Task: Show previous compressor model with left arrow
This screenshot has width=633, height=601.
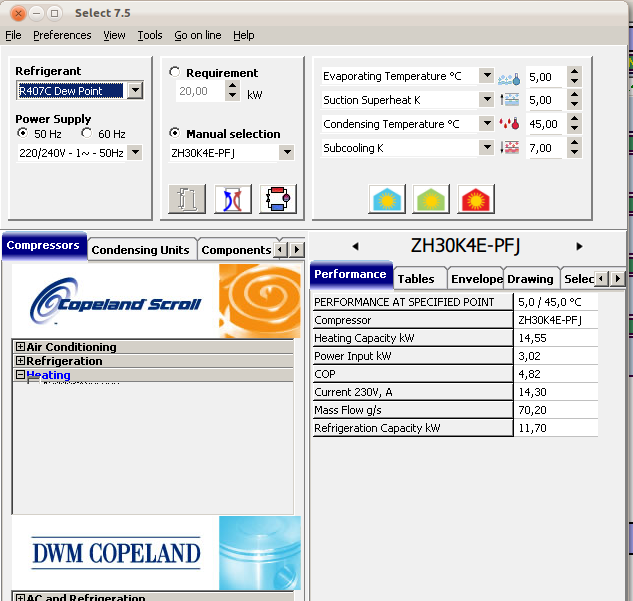Action: pos(354,246)
